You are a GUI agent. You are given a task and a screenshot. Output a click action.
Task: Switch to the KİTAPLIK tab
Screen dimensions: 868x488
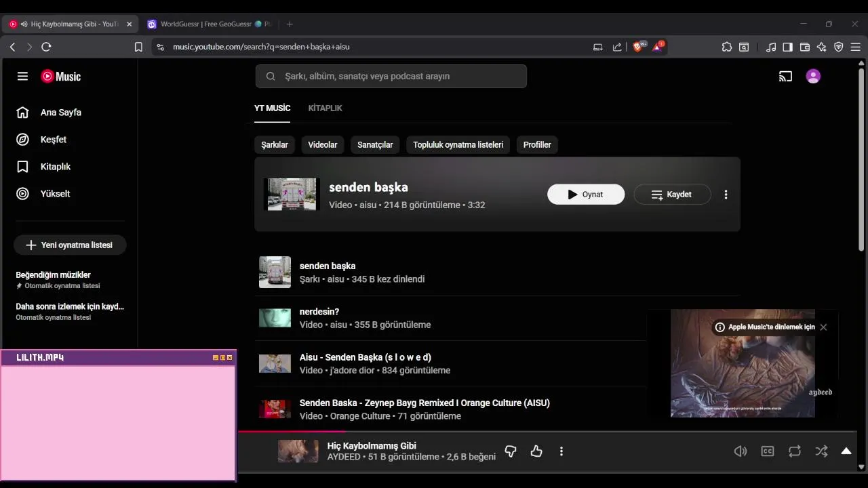[x=325, y=108]
